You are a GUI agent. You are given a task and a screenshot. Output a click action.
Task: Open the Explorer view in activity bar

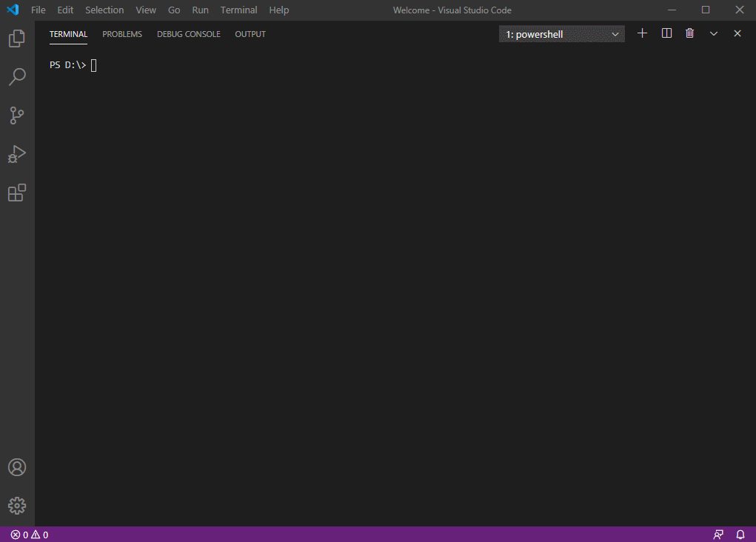coord(17,39)
